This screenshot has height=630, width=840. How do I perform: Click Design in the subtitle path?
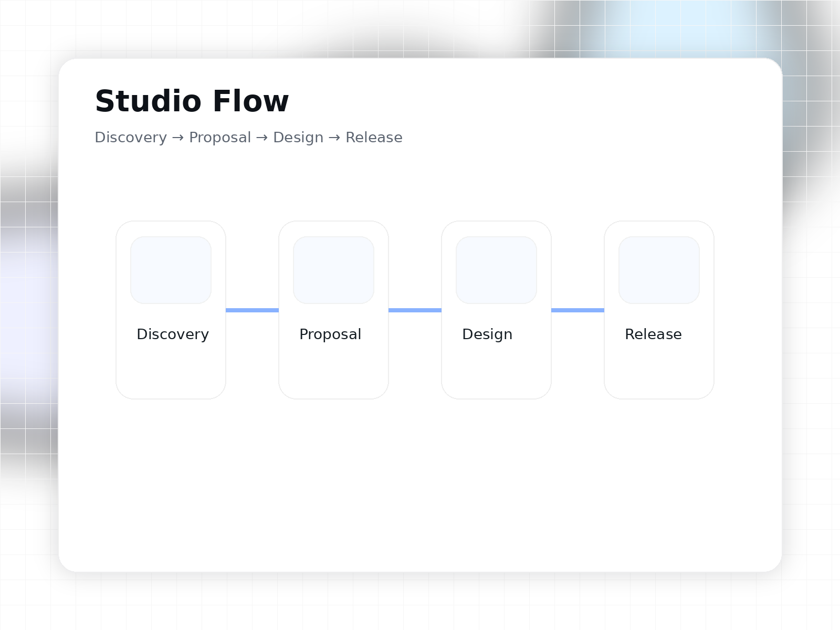(298, 138)
